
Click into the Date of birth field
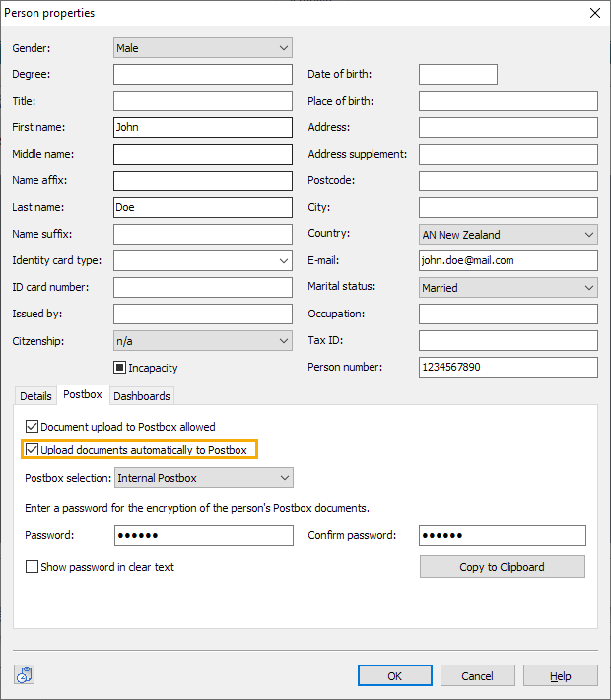[x=457, y=74]
